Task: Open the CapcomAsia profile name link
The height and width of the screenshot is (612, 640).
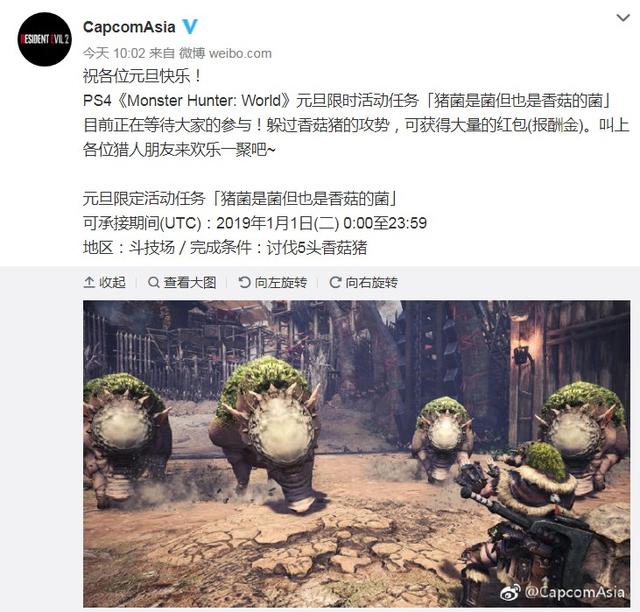Action: pyautogui.click(x=129, y=27)
